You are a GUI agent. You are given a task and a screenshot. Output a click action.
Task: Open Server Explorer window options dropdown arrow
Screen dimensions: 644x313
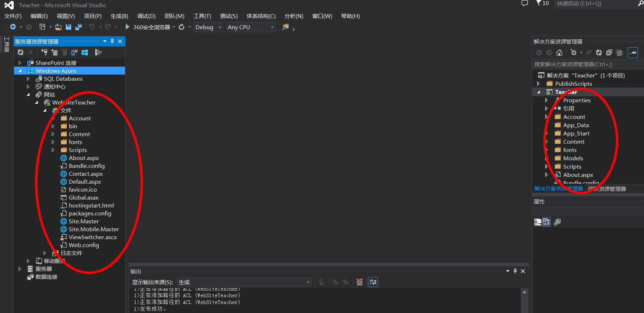(x=105, y=41)
